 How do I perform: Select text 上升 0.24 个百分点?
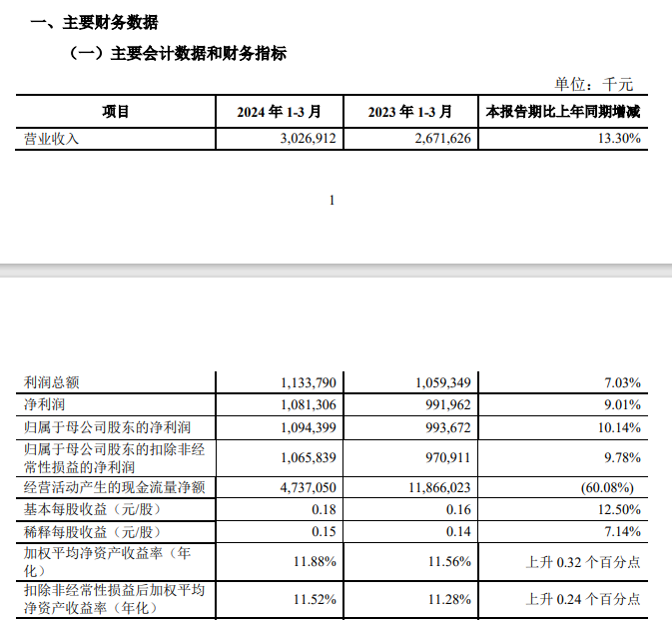(583, 599)
